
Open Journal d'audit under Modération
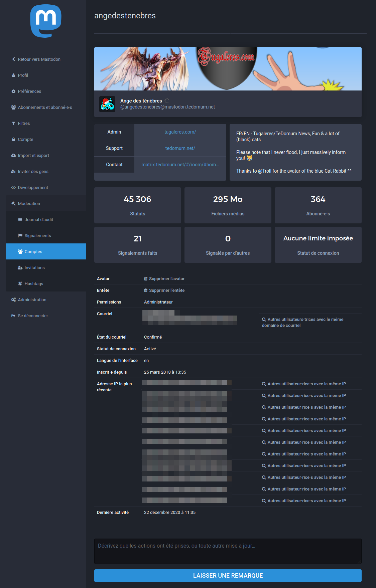(x=39, y=219)
